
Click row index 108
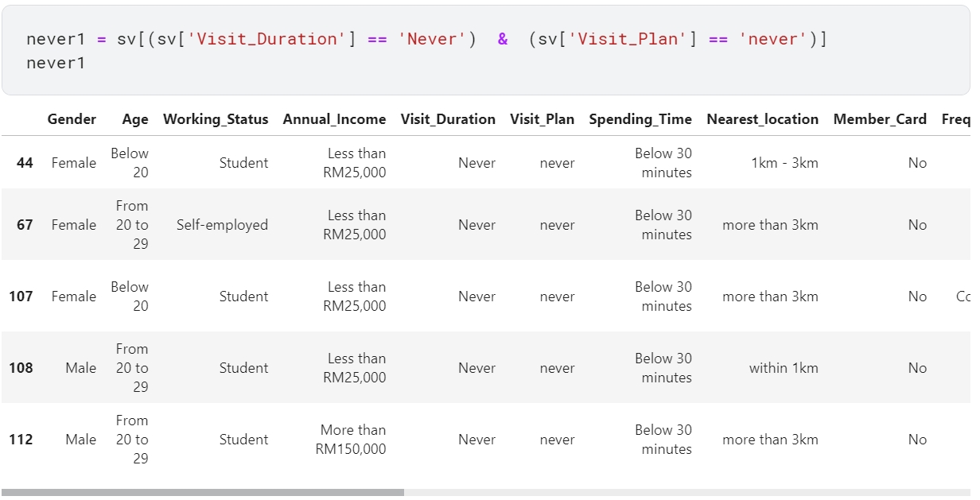pos(21,368)
